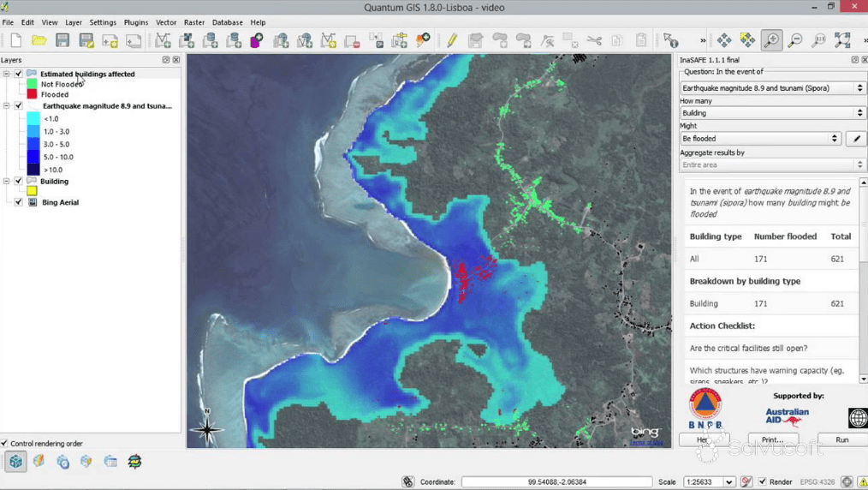Click the purple Add MSSQL Layer icon
This screenshot has height=490, width=868.
[x=256, y=40]
